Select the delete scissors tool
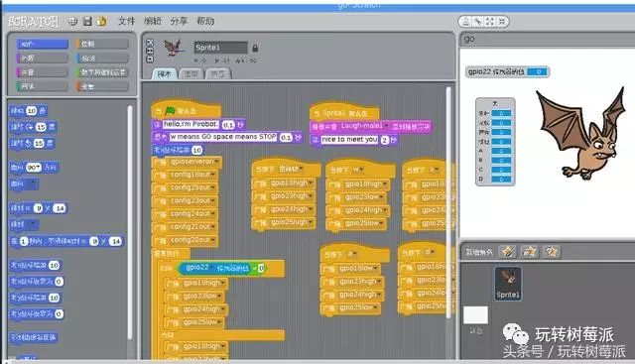The width and height of the screenshot is (635, 364). [x=478, y=22]
